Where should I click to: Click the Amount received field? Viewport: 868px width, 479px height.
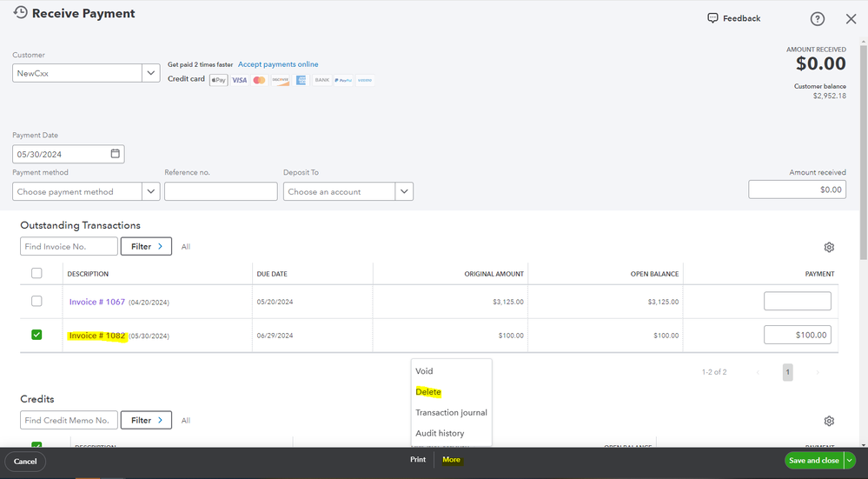(797, 190)
